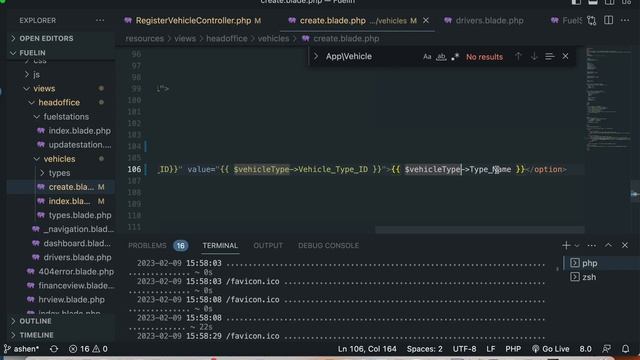The image size is (640, 360).
Task: Open terminal launch profile dropdown arrow
Action: 577,245
